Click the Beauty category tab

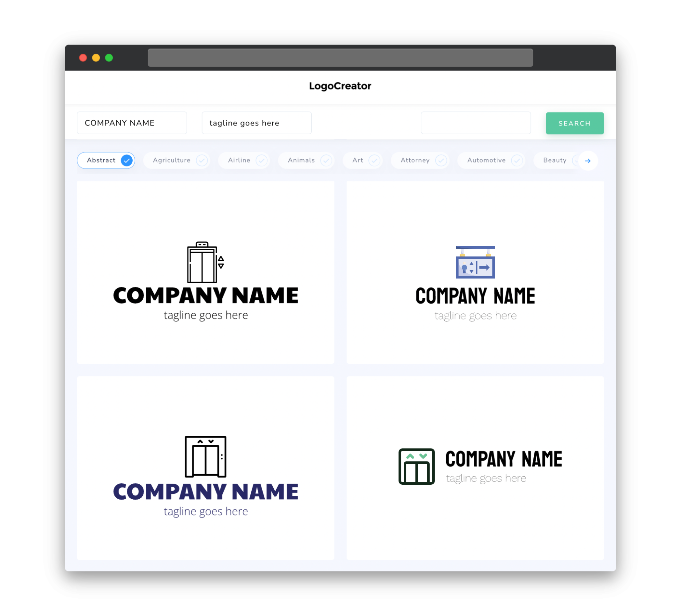(x=555, y=160)
